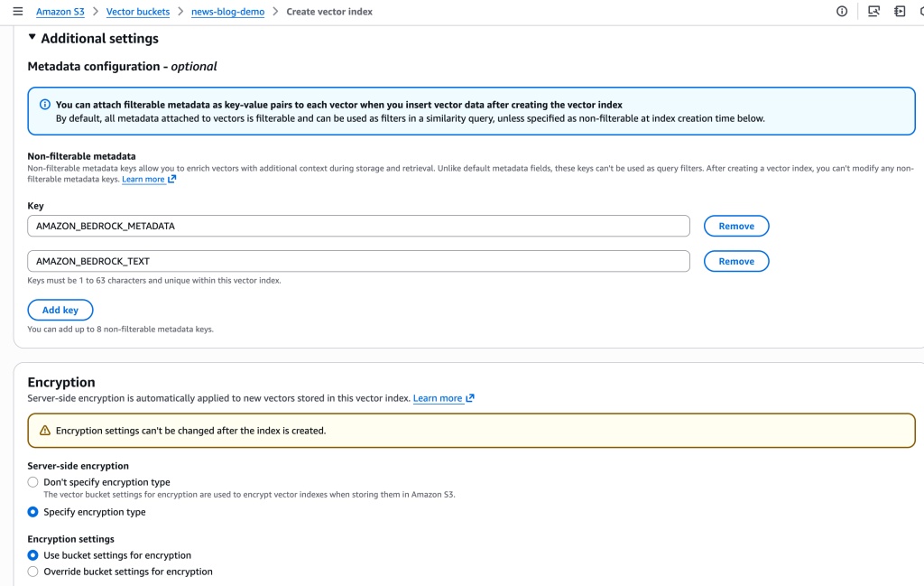
Task: Select "Specify encryption type" radio option
Action: click(33, 512)
